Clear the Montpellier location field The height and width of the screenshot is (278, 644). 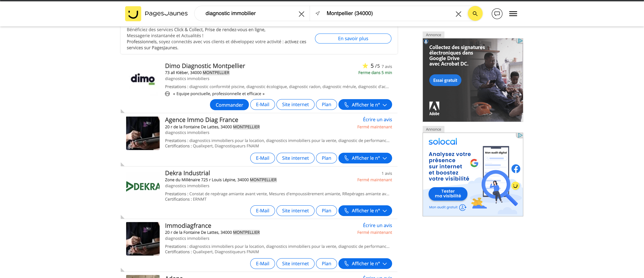point(458,14)
